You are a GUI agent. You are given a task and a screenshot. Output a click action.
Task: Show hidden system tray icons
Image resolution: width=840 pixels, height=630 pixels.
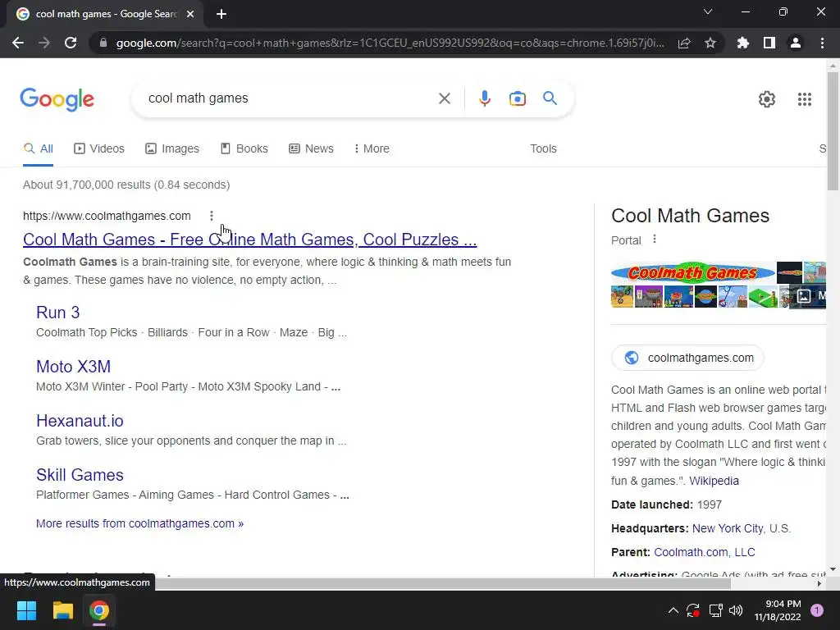pyautogui.click(x=673, y=610)
